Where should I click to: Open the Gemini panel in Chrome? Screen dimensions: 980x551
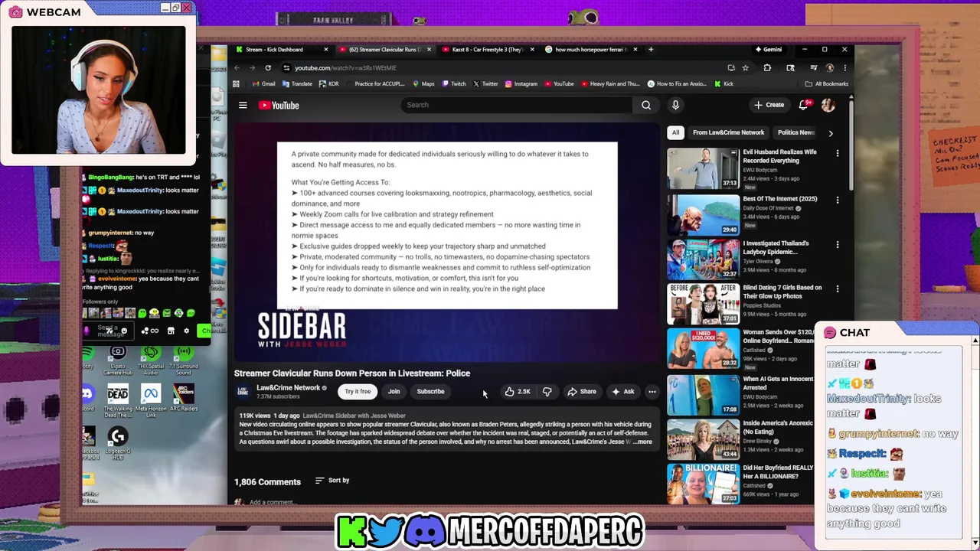click(768, 50)
